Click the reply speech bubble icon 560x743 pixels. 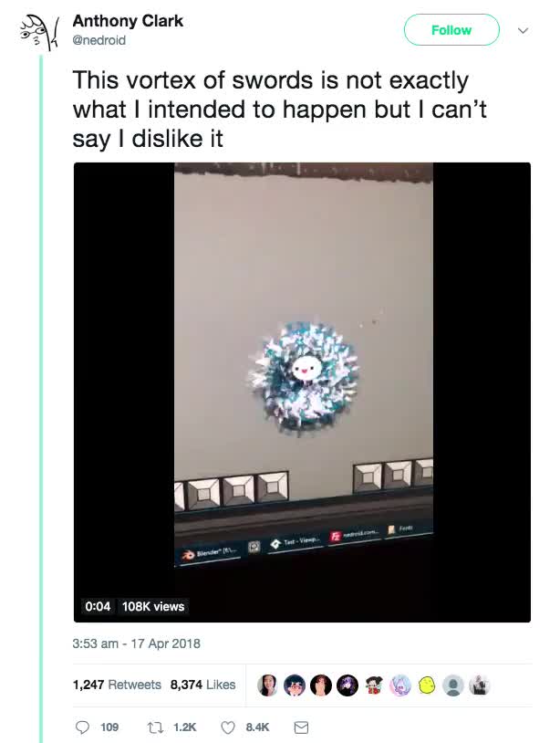81,727
